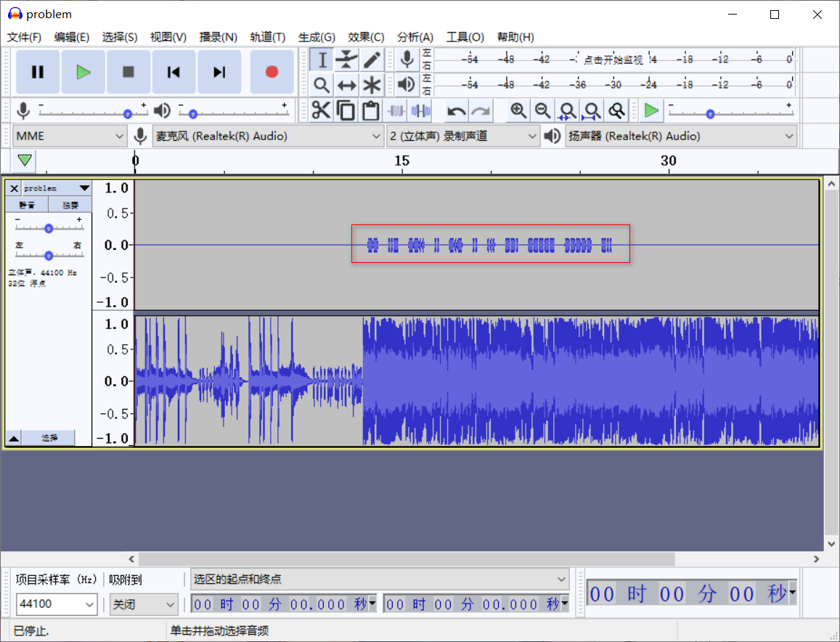Copy selection with the copy icon
Screen dimensions: 840x642
tap(346, 110)
